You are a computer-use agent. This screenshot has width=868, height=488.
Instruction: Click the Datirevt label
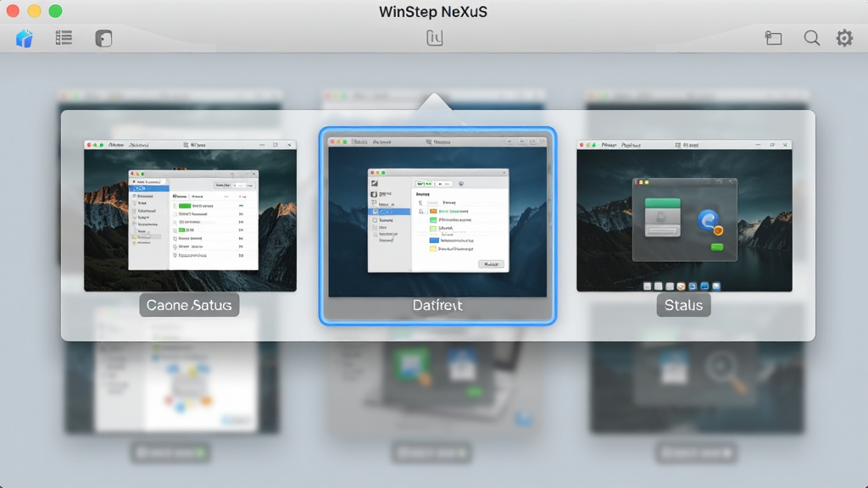(437, 305)
